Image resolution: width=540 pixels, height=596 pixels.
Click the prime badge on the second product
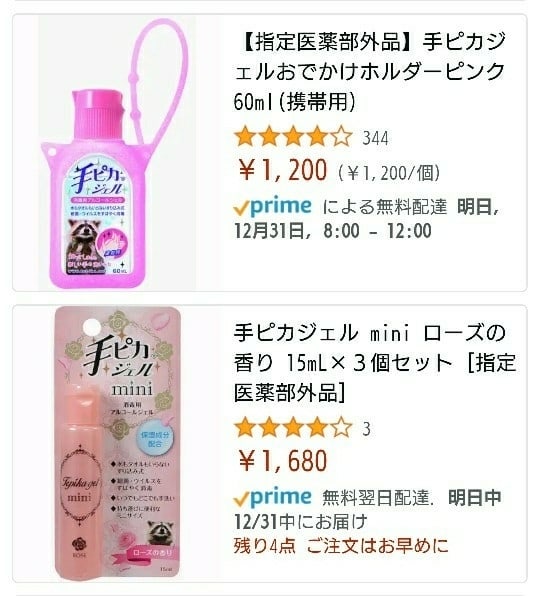(273, 498)
